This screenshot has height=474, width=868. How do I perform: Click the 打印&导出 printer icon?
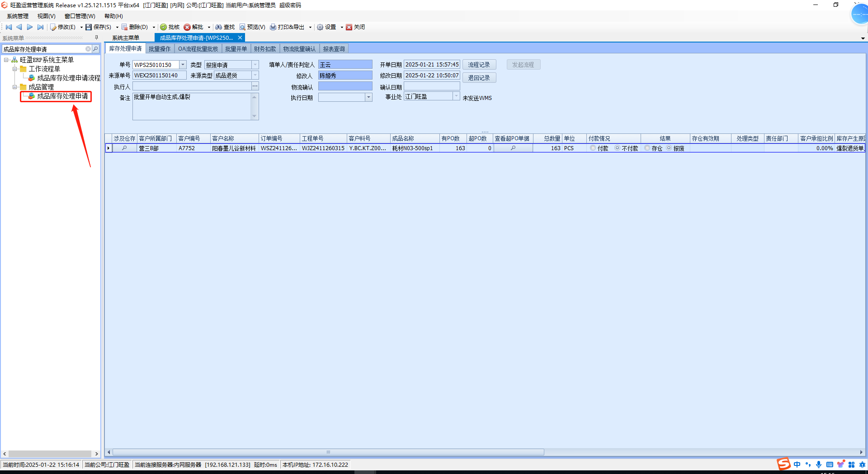273,27
